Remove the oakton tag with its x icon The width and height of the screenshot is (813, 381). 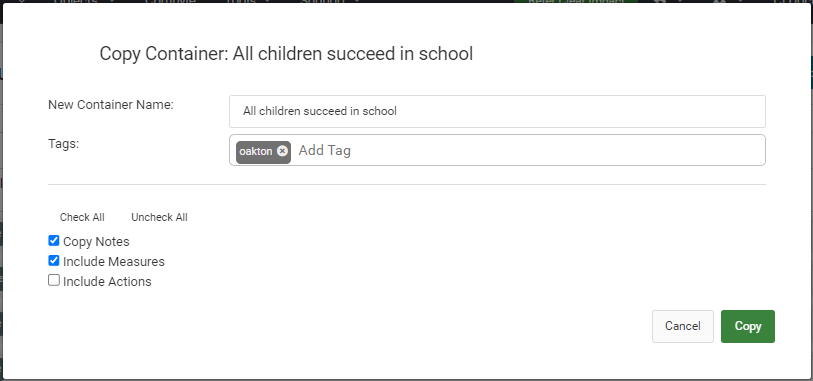click(x=282, y=151)
